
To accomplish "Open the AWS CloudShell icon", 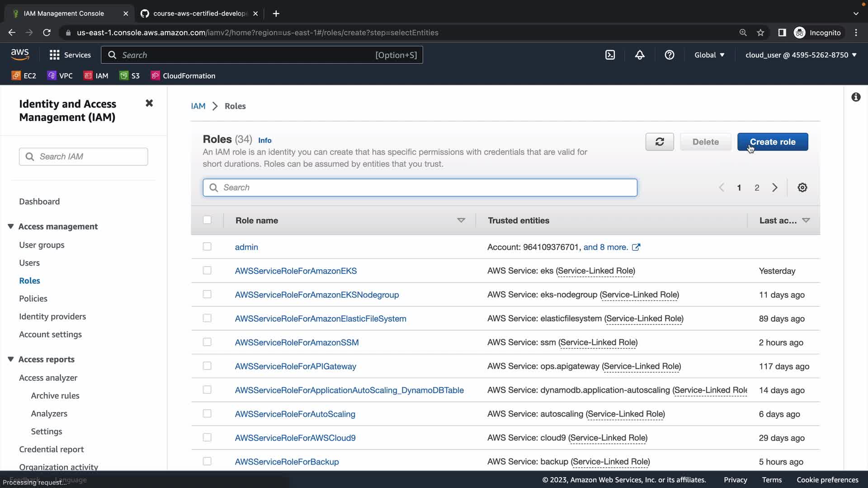I will pyautogui.click(x=610, y=55).
